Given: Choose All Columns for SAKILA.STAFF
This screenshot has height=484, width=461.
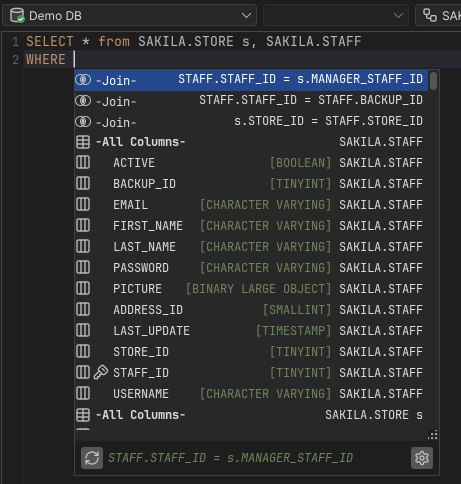Looking at the screenshot, I should 251,142.
